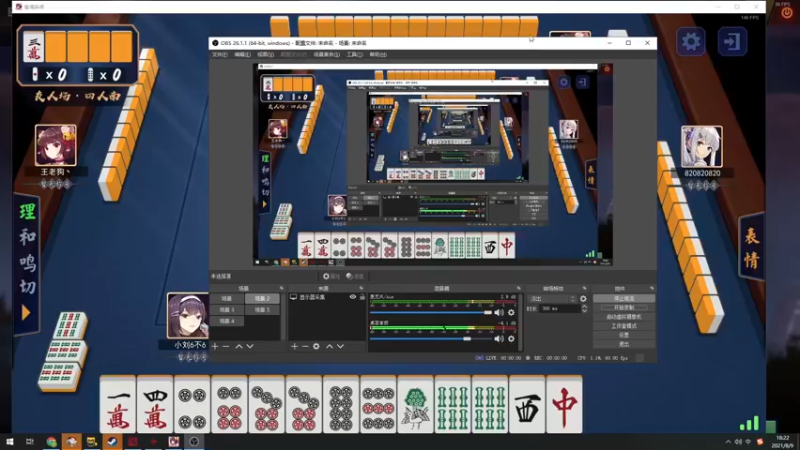Viewport: 800px width, 450px height.
Task: Mute the microphone/Aux channel
Action: click(x=498, y=312)
